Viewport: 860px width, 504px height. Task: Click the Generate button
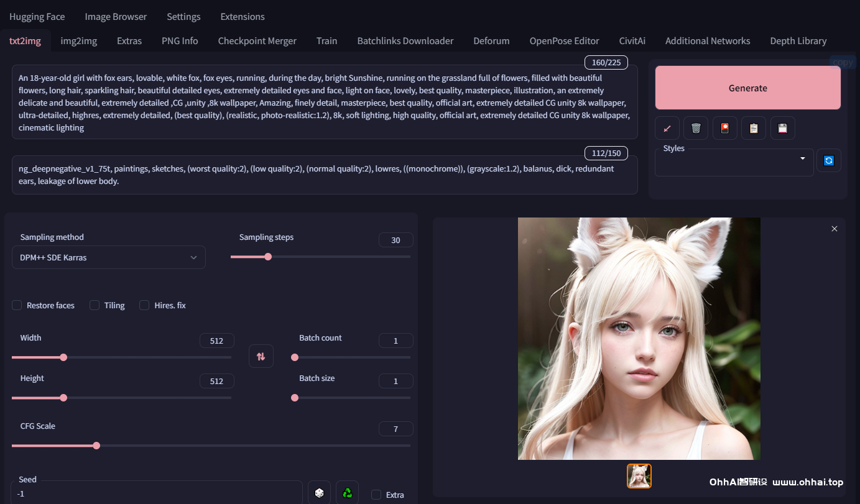point(748,88)
